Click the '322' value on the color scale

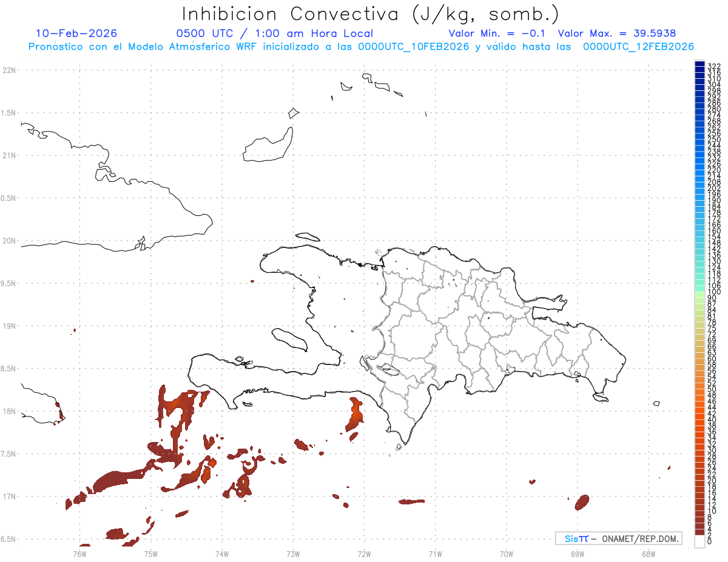pos(713,66)
